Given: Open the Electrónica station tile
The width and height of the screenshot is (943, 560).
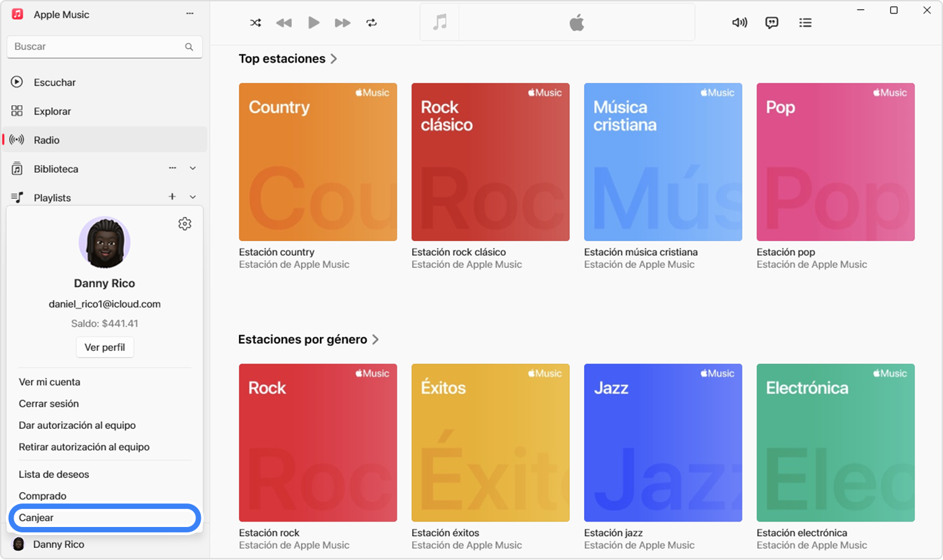Looking at the screenshot, I should click(835, 442).
